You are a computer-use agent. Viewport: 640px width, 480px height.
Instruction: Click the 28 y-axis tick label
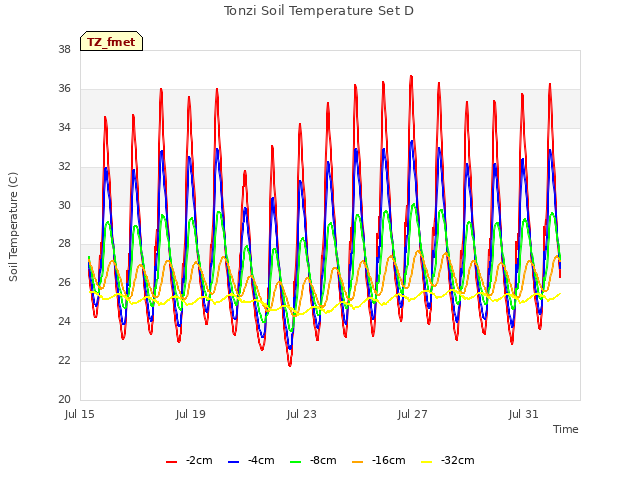point(64,244)
